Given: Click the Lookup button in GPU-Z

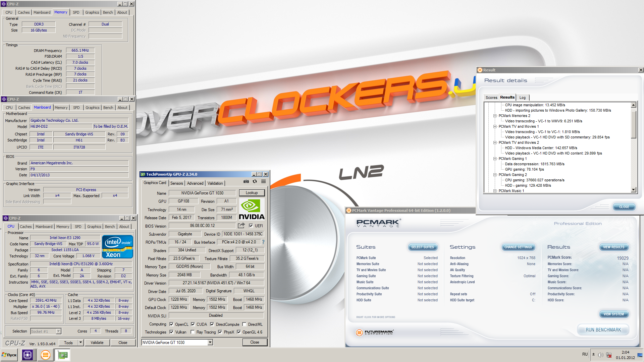Looking at the screenshot, I should tap(252, 193).
